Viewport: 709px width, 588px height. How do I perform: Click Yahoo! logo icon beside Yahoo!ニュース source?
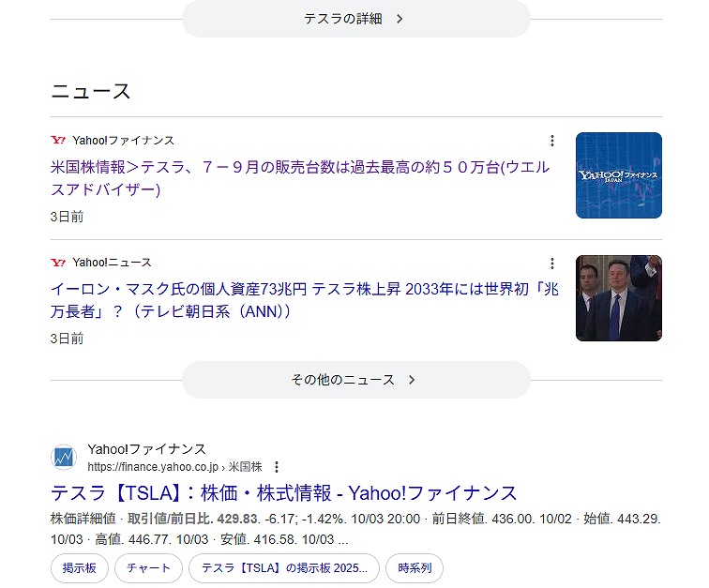pos(58,263)
